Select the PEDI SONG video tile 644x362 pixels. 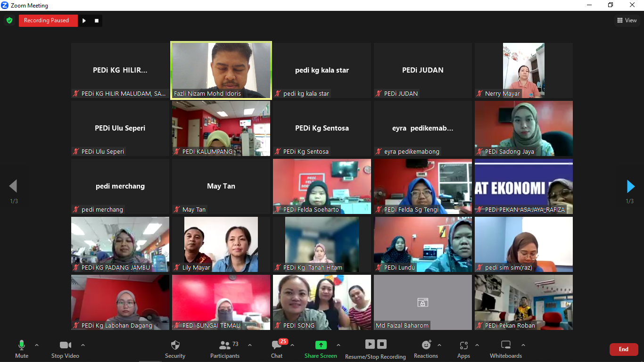pos(322,302)
